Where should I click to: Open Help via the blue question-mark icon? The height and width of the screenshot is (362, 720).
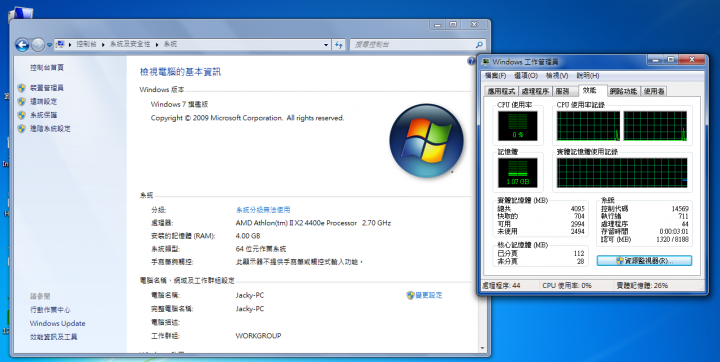click(x=471, y=61)
